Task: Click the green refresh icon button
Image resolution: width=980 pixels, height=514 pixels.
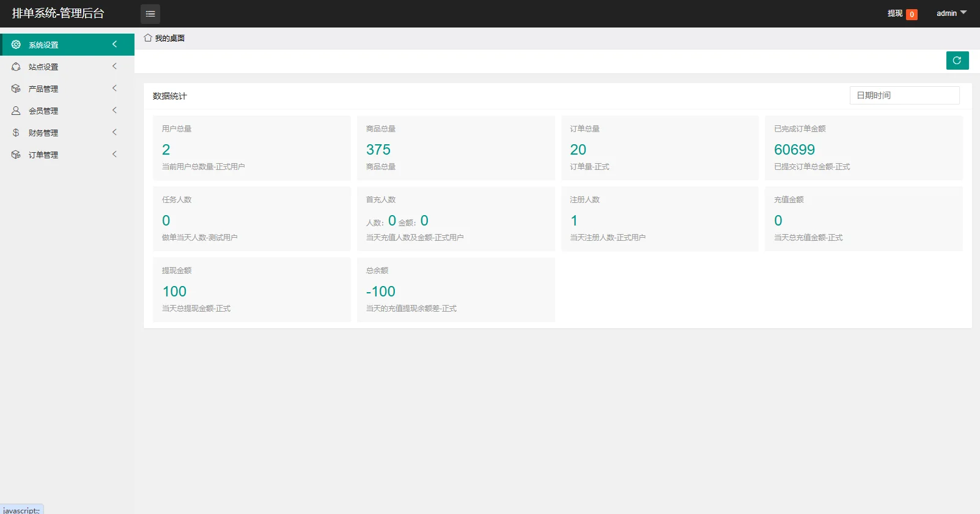Action: tap(957, 61)
